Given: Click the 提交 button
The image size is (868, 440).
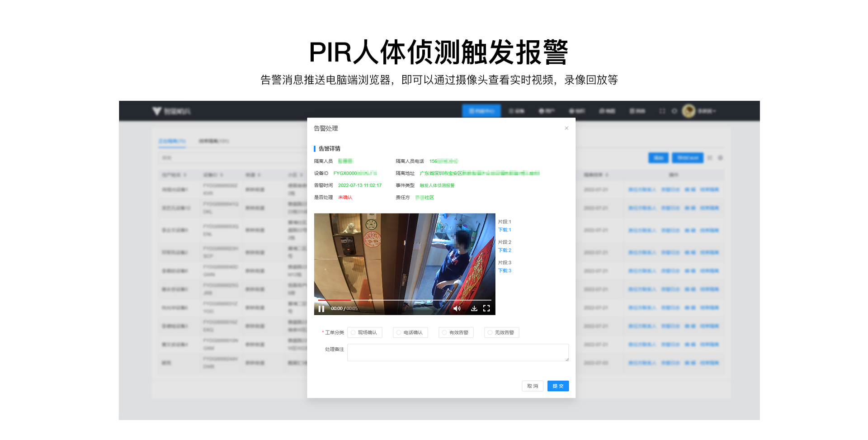Looking at the screenshot, I should coord(558,386).
